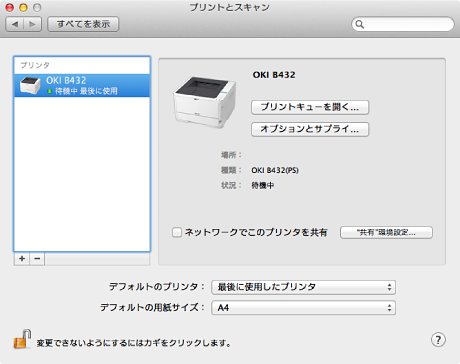This screenshot has height=364, width=460.
Task: Click the OKI B432(PS) type value
Action: point(275,170)
